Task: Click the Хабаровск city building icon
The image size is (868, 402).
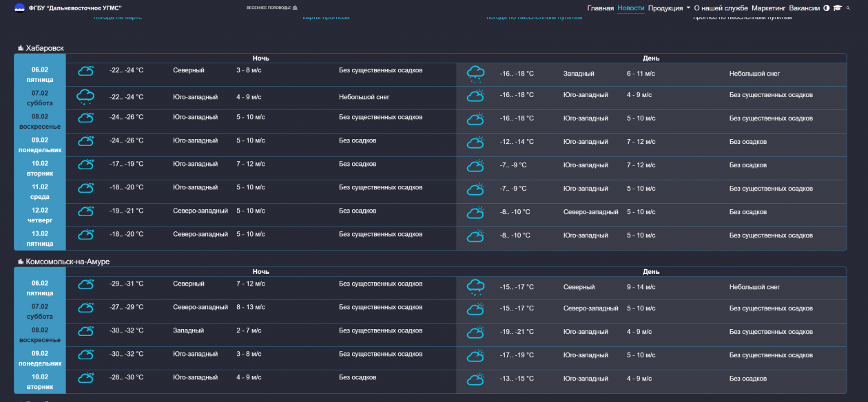Action: coord(20,48)
